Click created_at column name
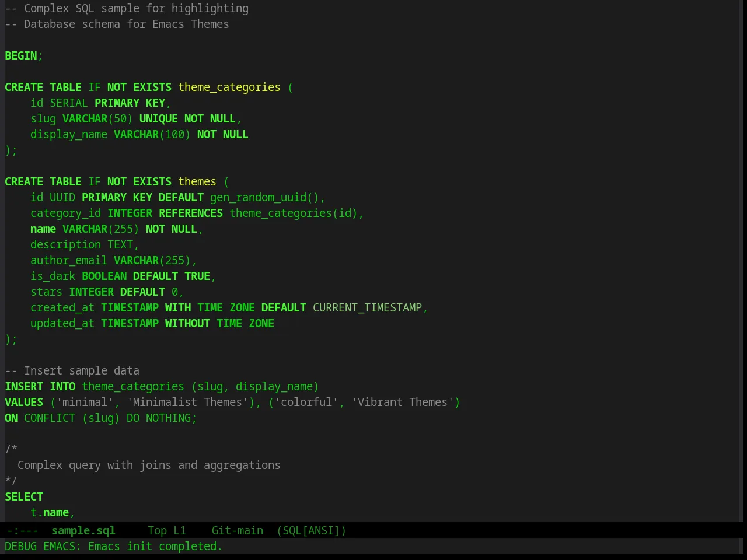The image size is (747, 560). click(x=62, y=307)
